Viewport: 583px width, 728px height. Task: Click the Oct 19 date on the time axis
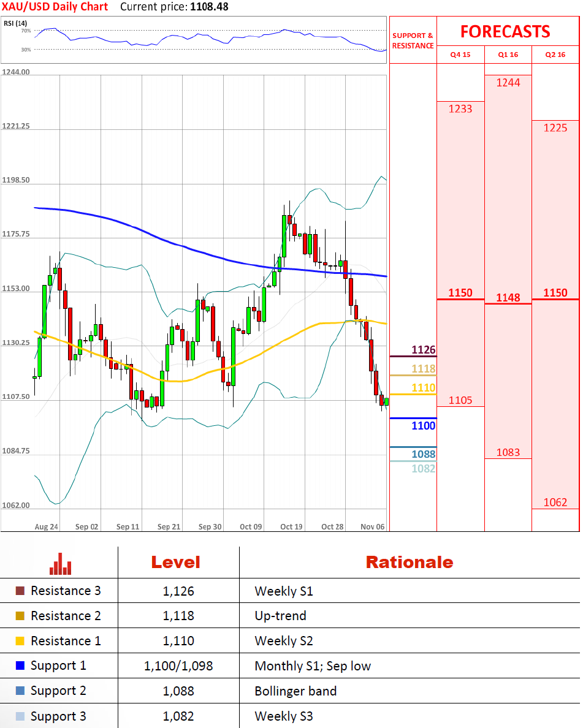click(x=291, y=526)
